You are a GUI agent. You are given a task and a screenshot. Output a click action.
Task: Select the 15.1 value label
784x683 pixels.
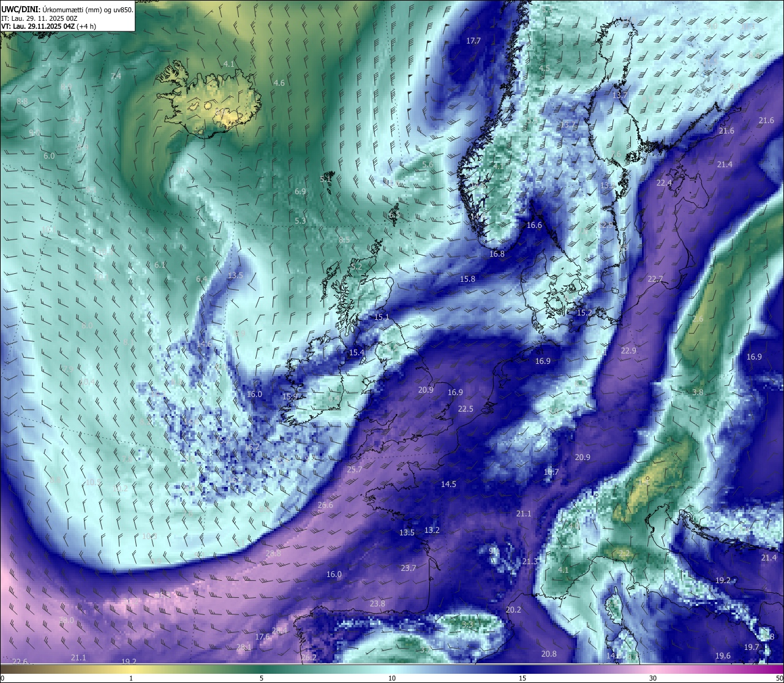coord(382,317)
